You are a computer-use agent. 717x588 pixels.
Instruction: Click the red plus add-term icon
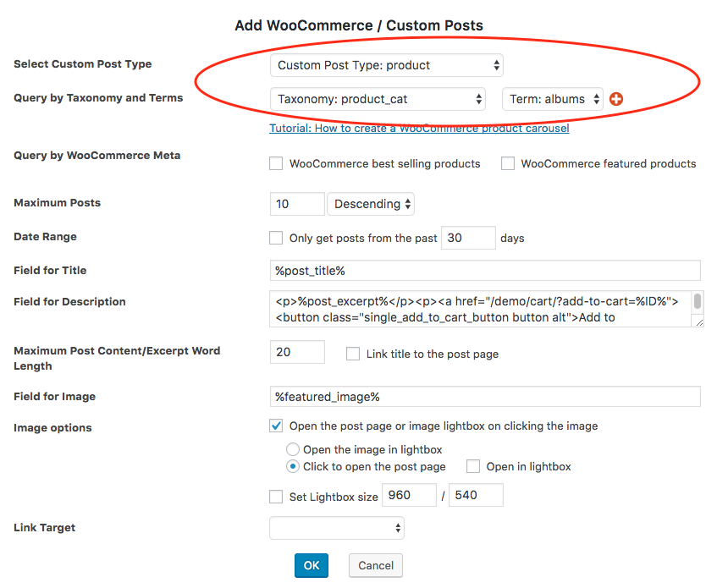click(616, 99)
